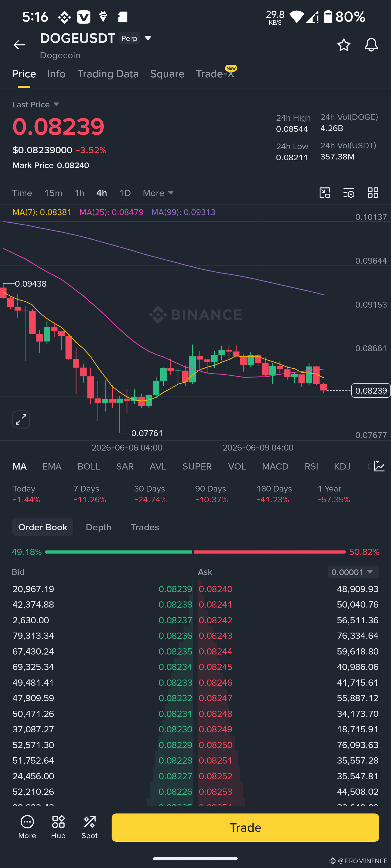391x868 pixels.
Task: Toggle the MA indicator
Action: tap(20, 466)
